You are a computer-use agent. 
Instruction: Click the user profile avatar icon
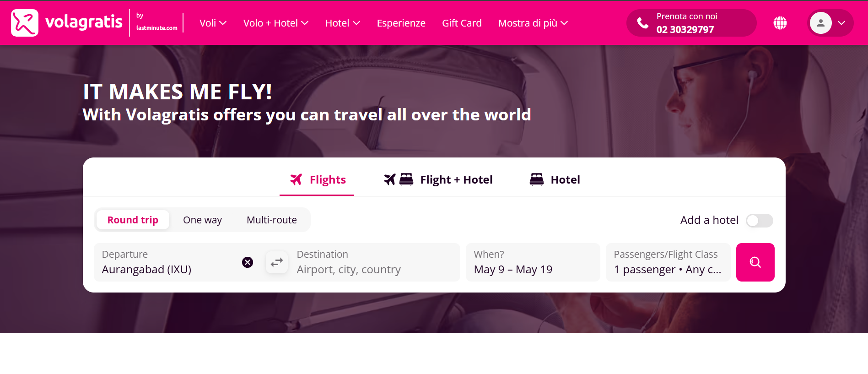821,23
